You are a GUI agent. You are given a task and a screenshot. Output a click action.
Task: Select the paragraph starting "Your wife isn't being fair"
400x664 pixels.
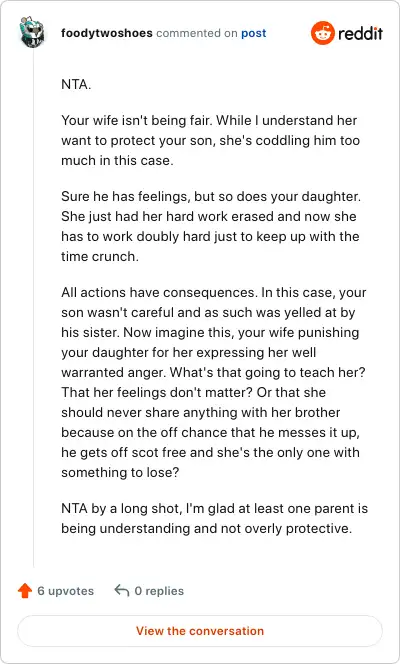pyautogui.click(x=210, y=140)
